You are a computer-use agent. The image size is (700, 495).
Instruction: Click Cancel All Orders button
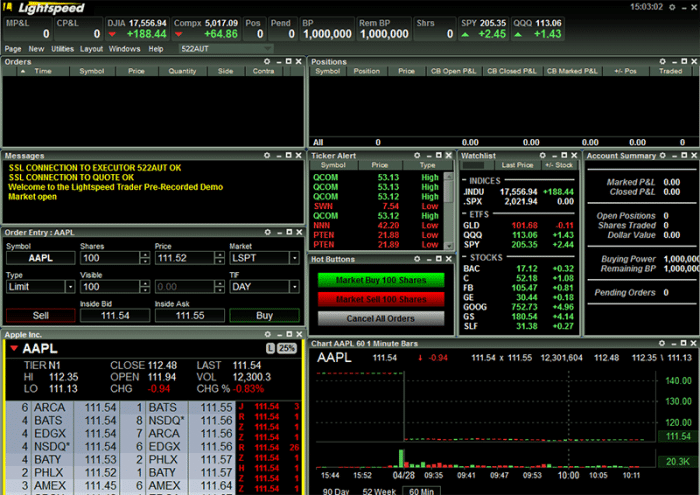click(381, 319)
